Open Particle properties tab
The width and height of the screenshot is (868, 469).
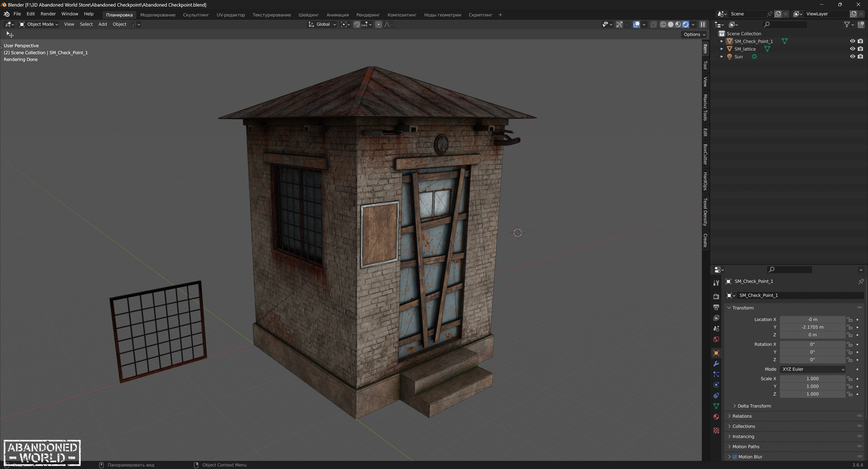tap(716, 374)
